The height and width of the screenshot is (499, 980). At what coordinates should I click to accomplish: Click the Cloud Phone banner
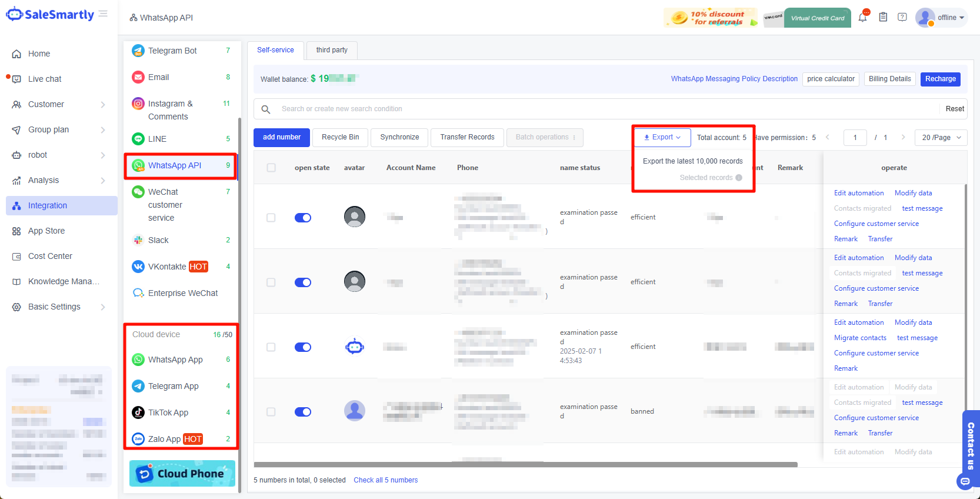tap(182, 473)
